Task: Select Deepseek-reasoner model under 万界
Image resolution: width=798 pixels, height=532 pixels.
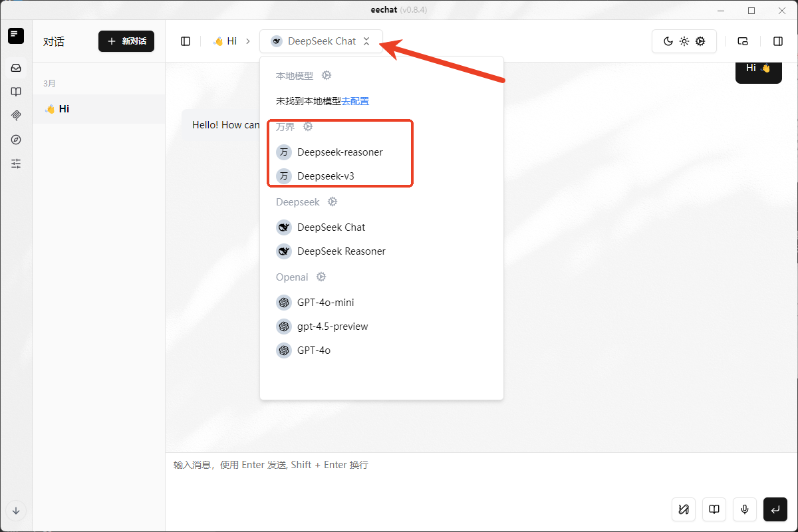Action: point(381,152)
